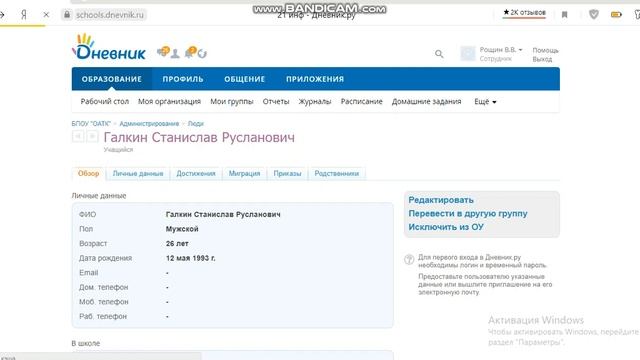Click the site lock icon
Screen dimensions: 640x360
67,15
